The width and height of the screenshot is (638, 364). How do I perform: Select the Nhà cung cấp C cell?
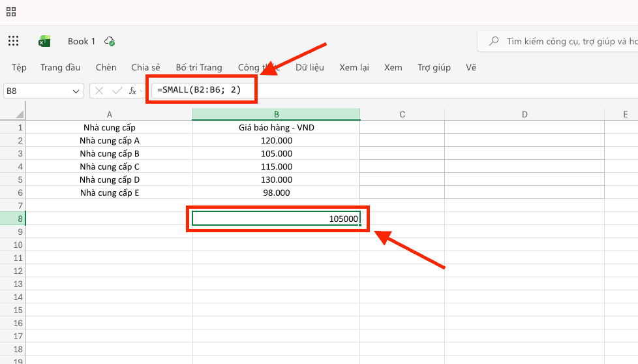[x=109, y=166]
